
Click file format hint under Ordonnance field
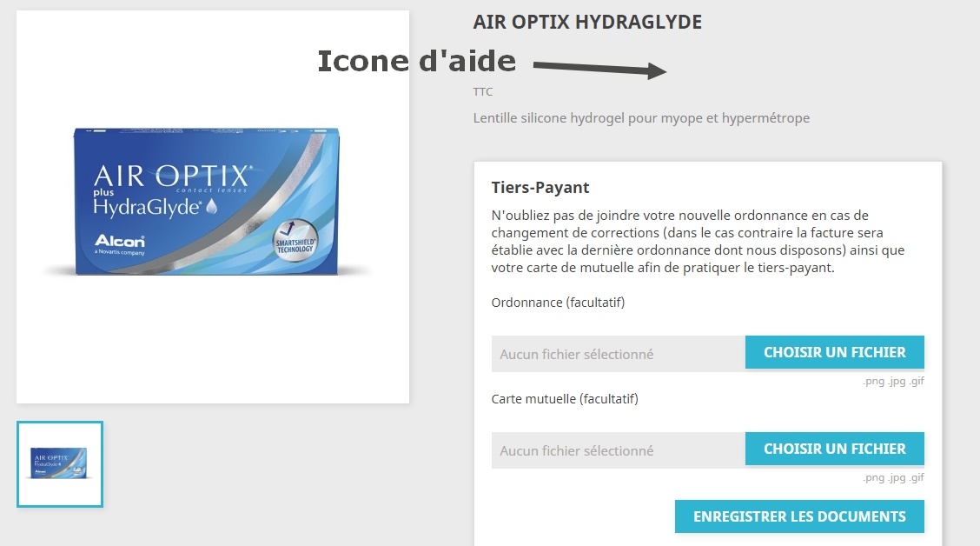point(893,381)
